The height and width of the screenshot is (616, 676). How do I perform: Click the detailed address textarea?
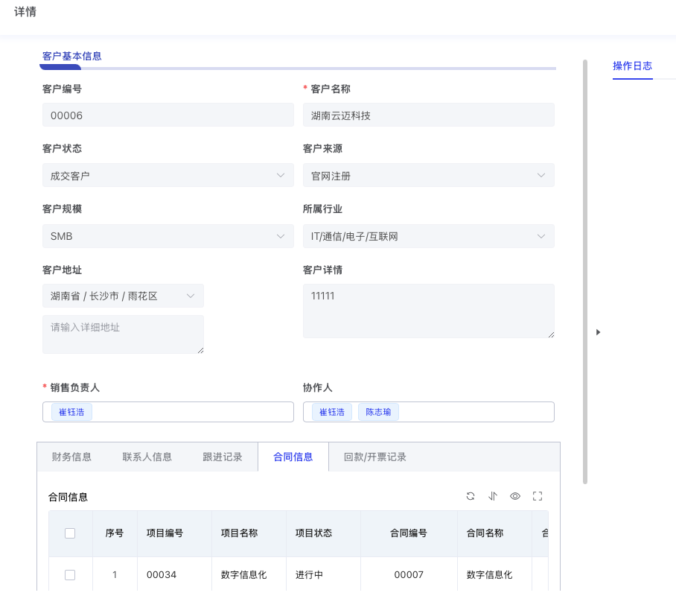pos(123,334)
